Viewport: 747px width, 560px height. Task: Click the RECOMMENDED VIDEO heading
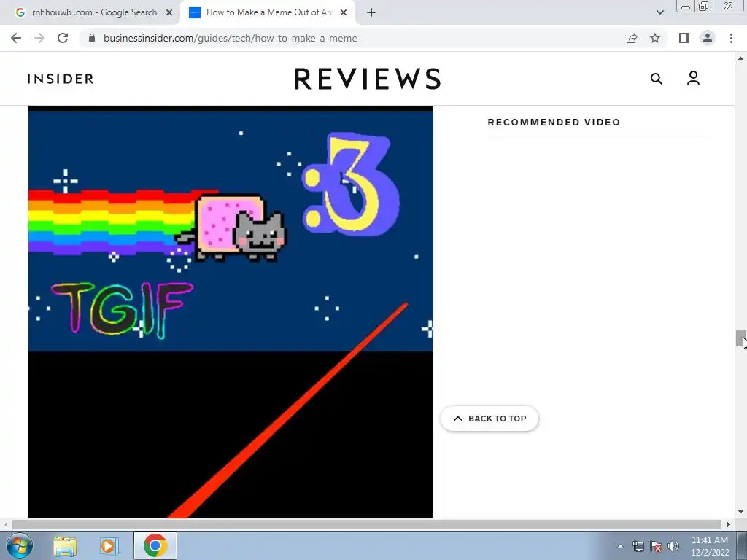pyautogui.click(x=554, y=122)
